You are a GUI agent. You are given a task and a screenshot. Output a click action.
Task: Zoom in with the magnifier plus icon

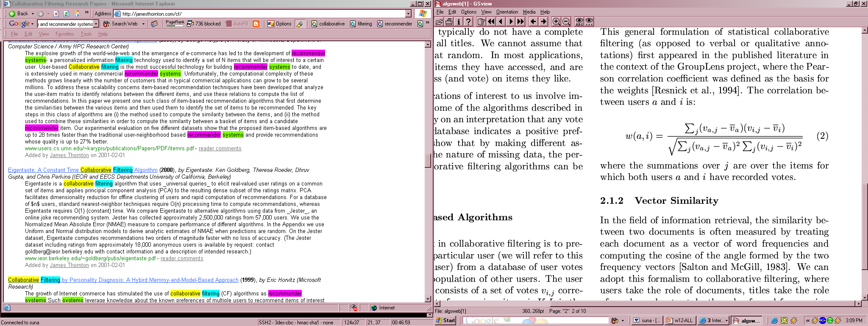click(x=556, y=22)
